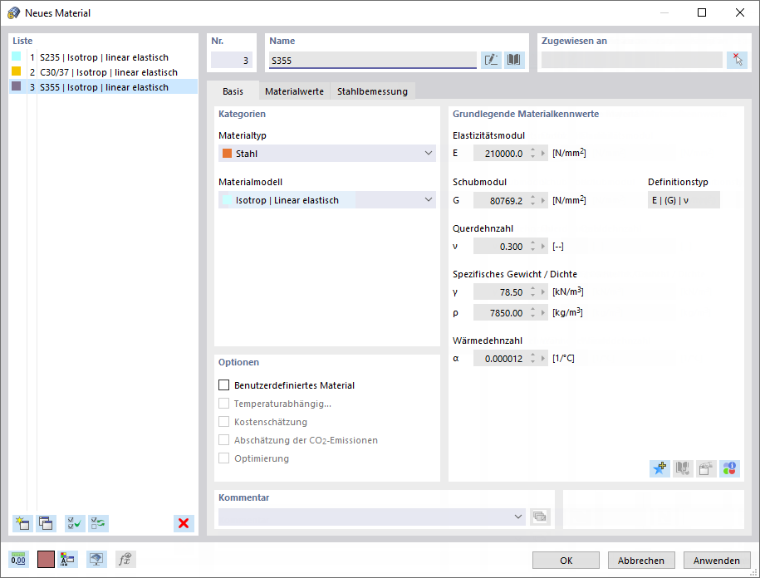The image size is (760, 578).
Task: Toggle Temperaturabhängig checkbox
Action: pos(223,404)
